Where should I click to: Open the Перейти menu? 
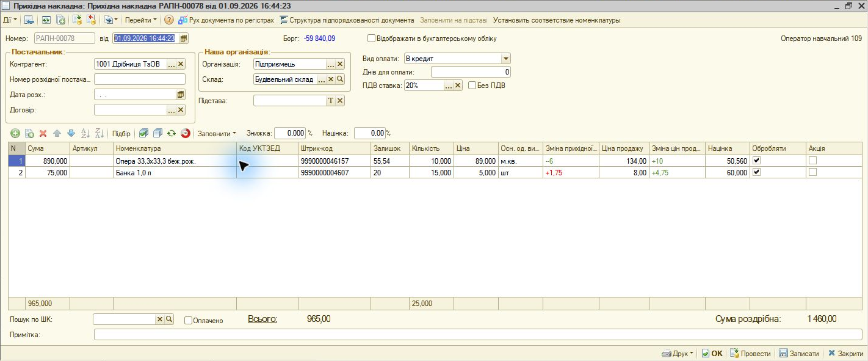click(x=140, y=20)
